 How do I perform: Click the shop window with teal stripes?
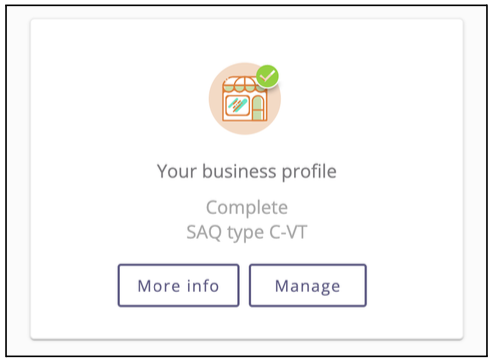pyautogui.click(x=237, y=106)
